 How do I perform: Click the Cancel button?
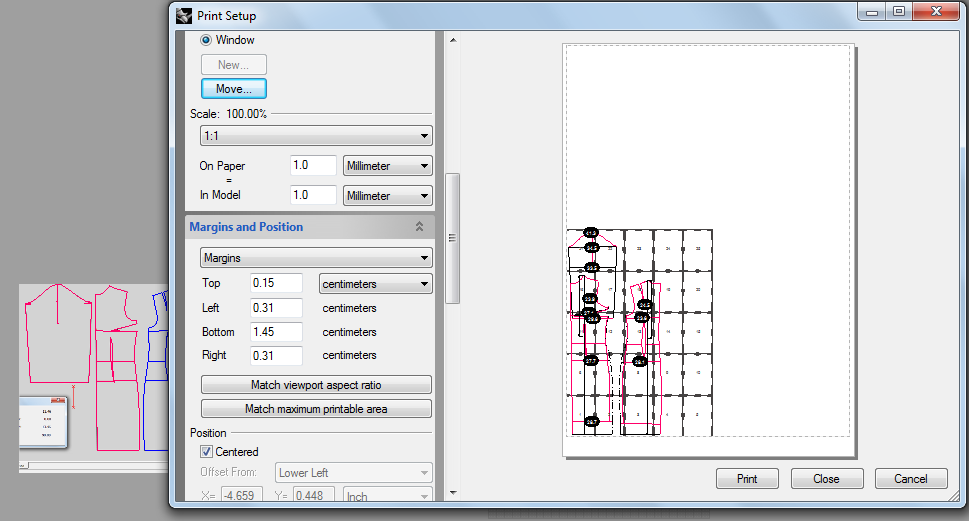910,479
